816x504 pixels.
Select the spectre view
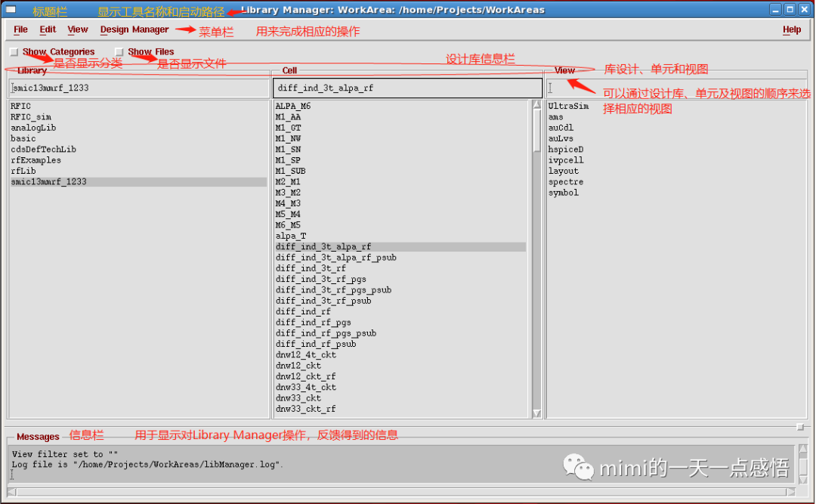point(566,182)
